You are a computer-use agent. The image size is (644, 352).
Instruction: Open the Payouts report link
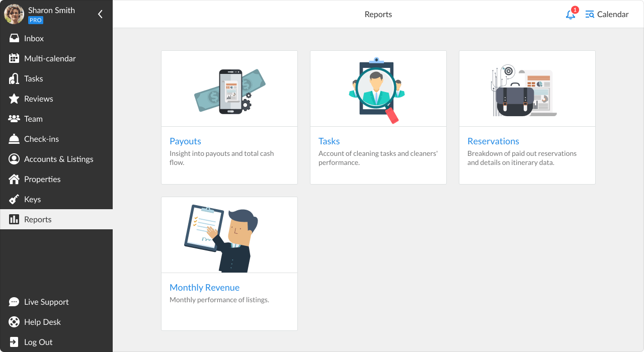pyautogui.click(x=185, y=141)
